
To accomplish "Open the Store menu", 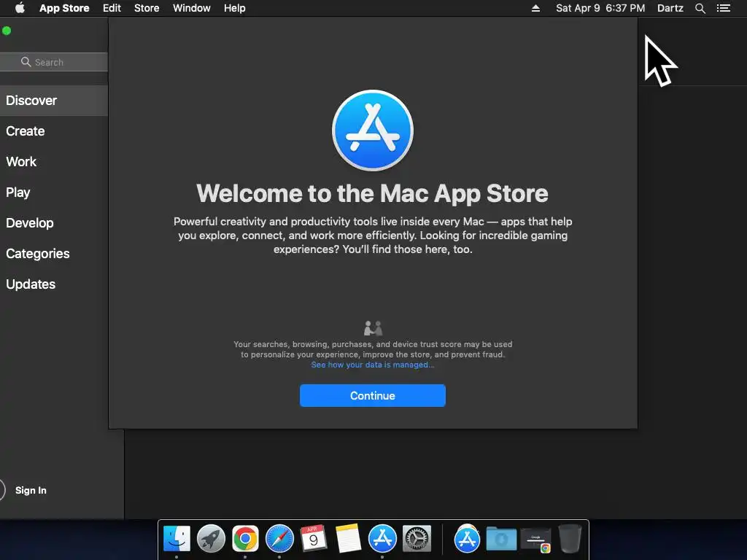I will click(147, 8).
